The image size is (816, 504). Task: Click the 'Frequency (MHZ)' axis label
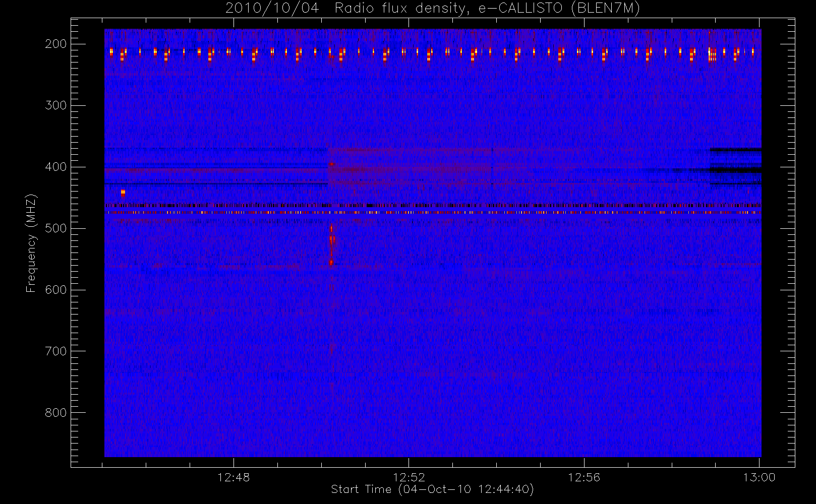(x=31, y=243)
